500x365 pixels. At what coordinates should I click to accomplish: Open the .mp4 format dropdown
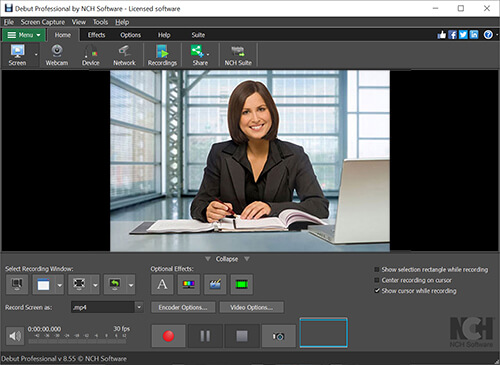[139, 307]
